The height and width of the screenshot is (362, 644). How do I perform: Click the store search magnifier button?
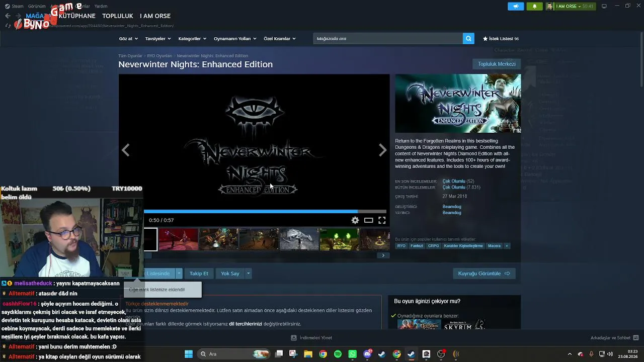click(468, 39)
